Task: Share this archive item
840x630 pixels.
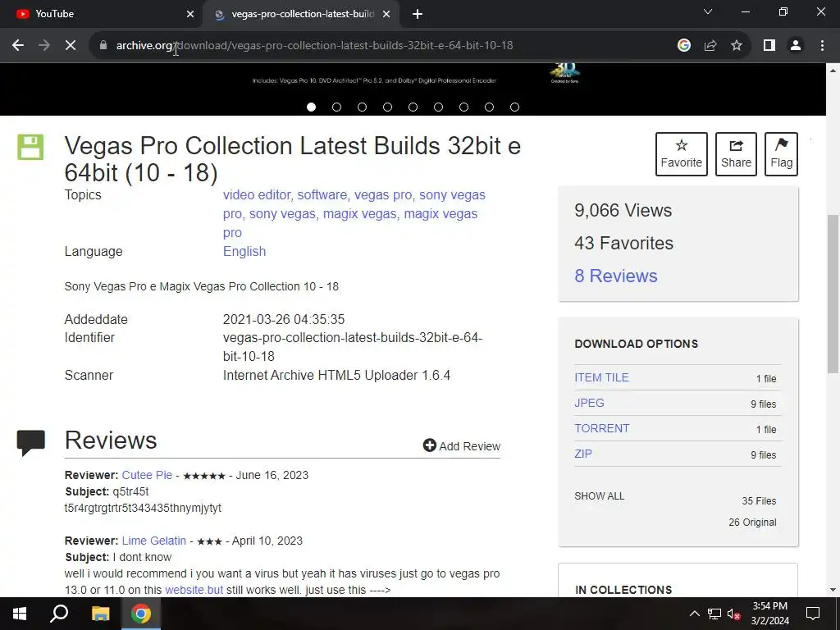Action: pos(736,154)
